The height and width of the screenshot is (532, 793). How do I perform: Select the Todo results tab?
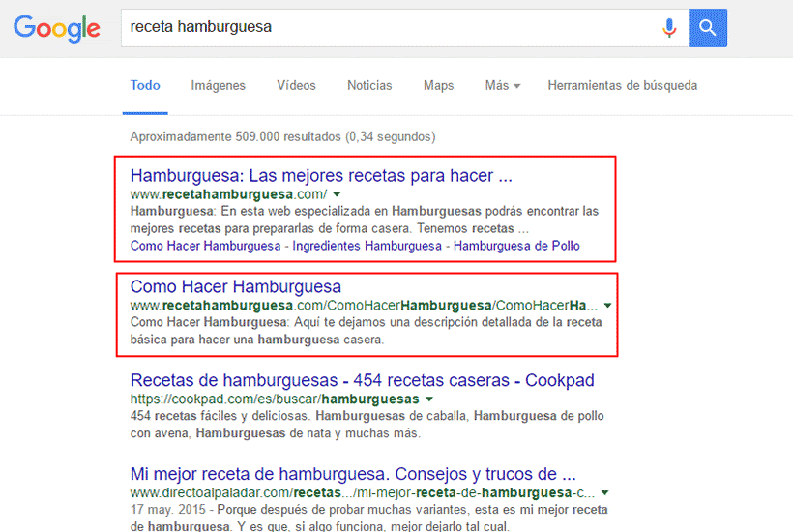click(x=145, y=85)
